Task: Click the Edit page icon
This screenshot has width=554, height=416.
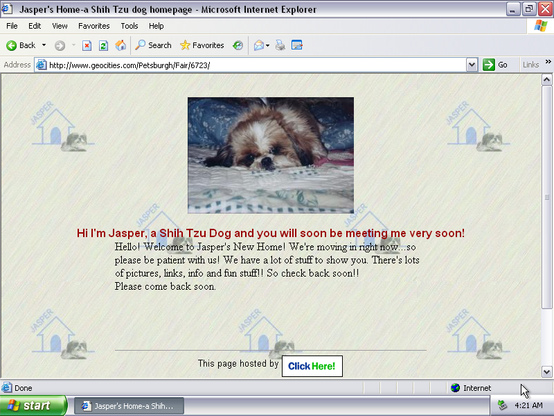Action: tap(297, 45)
